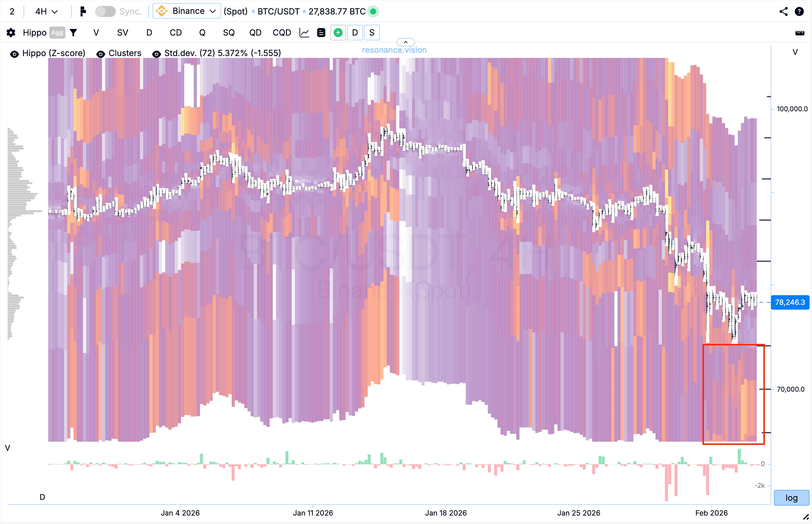Open the settings gear icon
Screen dimensions: 812x524
[11, 33]
